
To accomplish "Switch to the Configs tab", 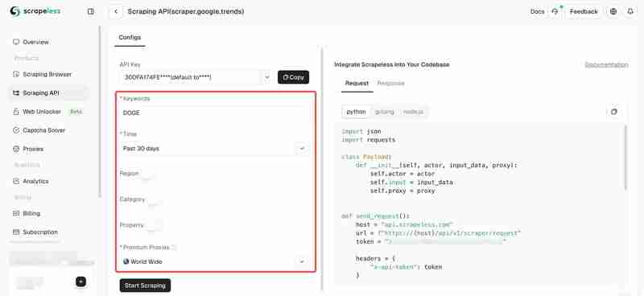I will coord(130,37).
